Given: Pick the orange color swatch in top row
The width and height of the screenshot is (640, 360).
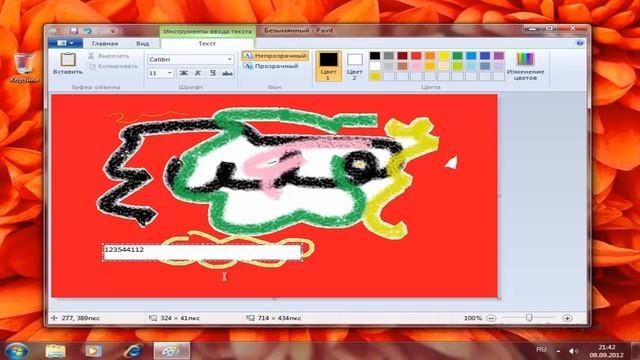Looking at the screenshot, I should click(430, 56).
